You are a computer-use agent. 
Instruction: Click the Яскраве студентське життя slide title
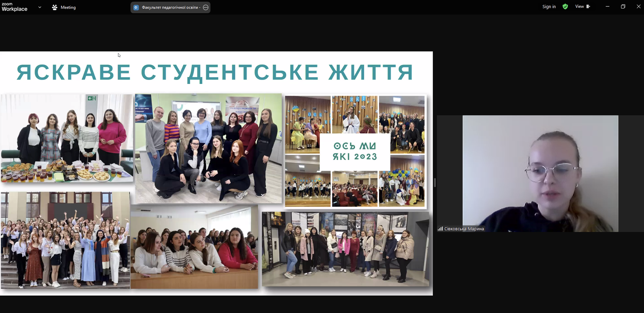point(215,72)
